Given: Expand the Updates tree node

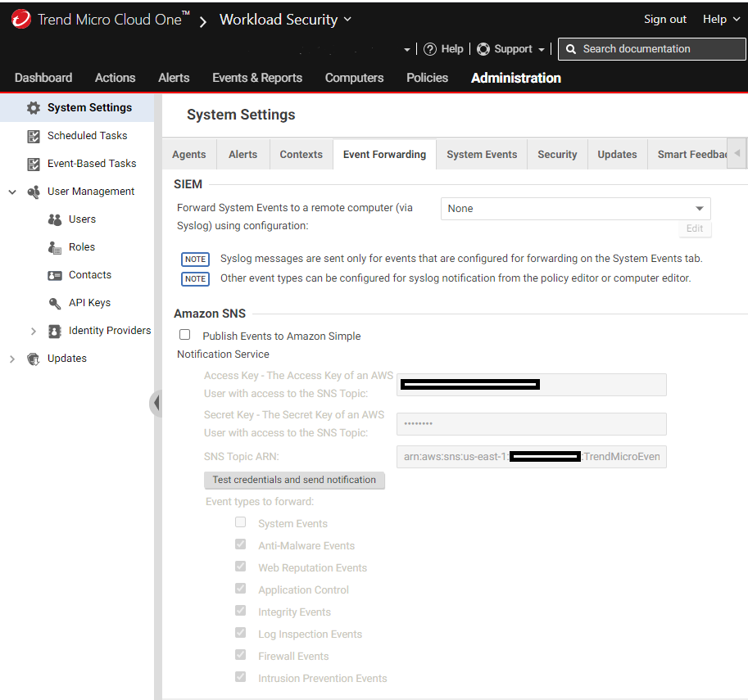Looking at the screenshot, I should point(12,359).
